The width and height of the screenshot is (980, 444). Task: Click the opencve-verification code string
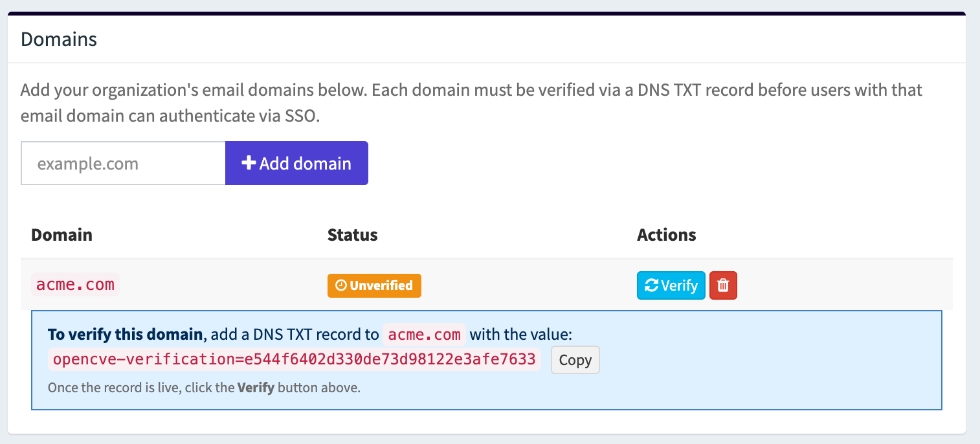(x=294, y=359)
